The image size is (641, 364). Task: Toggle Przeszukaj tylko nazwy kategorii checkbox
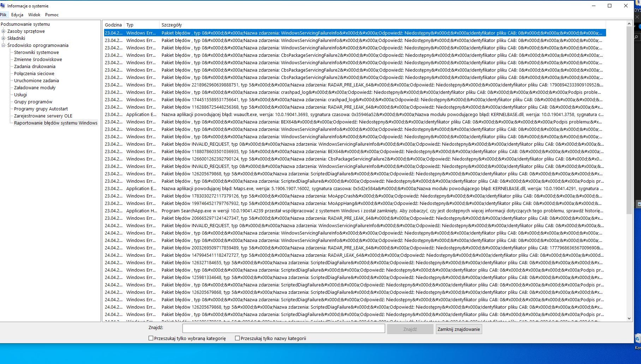pyautogui.click(x=237, y=338)
